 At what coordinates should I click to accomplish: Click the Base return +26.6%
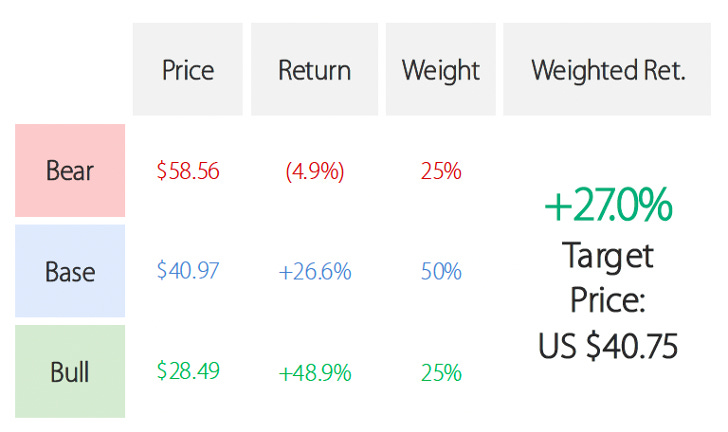pyautogui.click(x=315, y=271)
